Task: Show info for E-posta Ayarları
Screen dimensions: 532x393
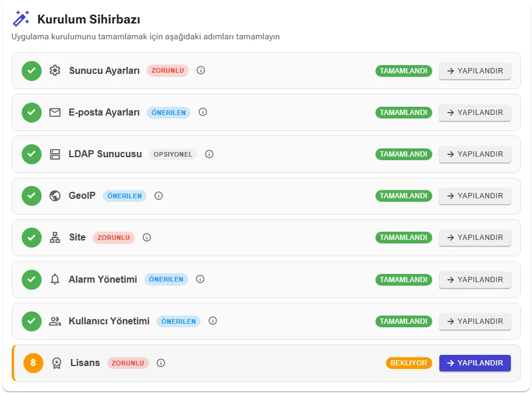Action: coord(202,112)
